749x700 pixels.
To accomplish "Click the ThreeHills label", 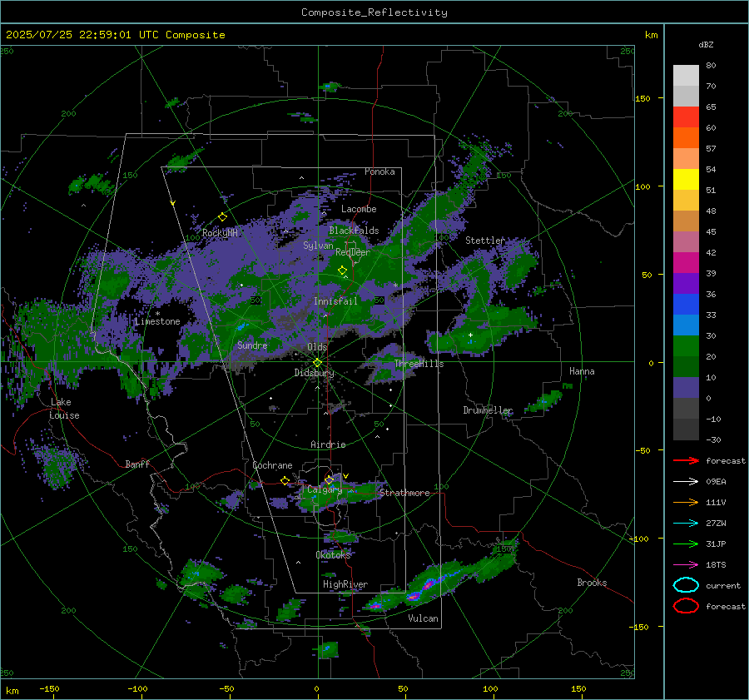I will [x=419, y=364].
